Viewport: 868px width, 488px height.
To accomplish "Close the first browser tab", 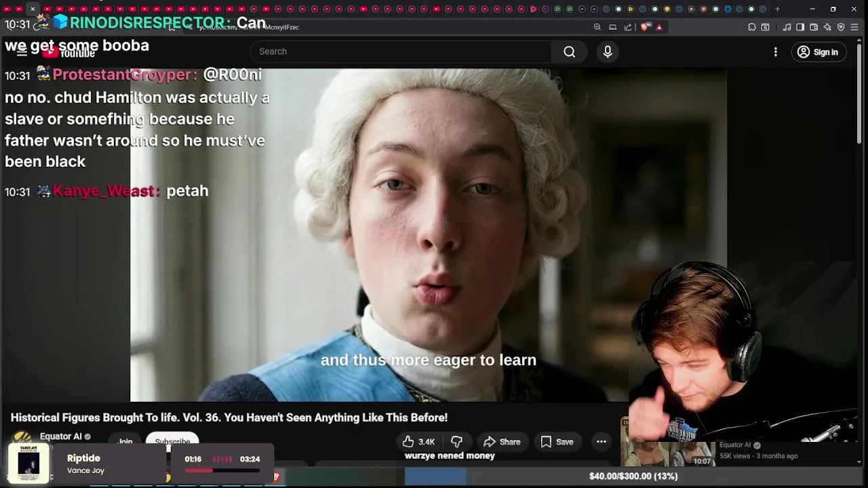I will pyautogui.click(x=32, y=9).
